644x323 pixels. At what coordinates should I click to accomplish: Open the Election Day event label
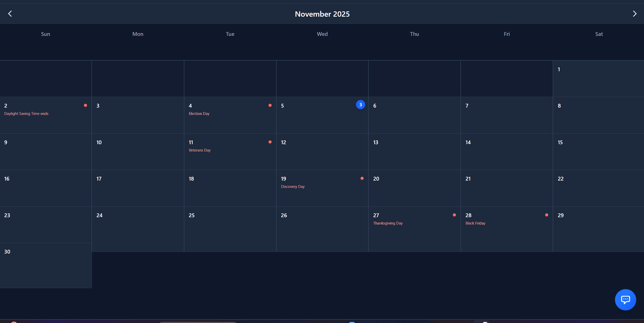(x=199, y=113)
